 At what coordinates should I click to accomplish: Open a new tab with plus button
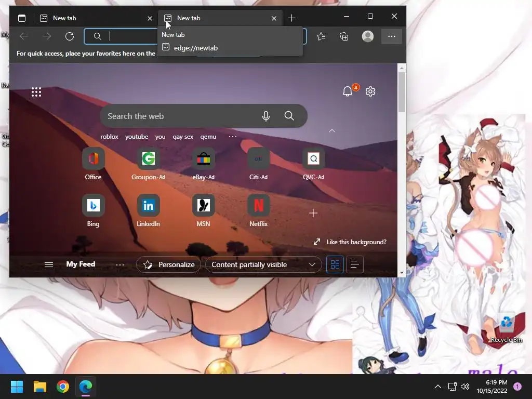(291, 18)
